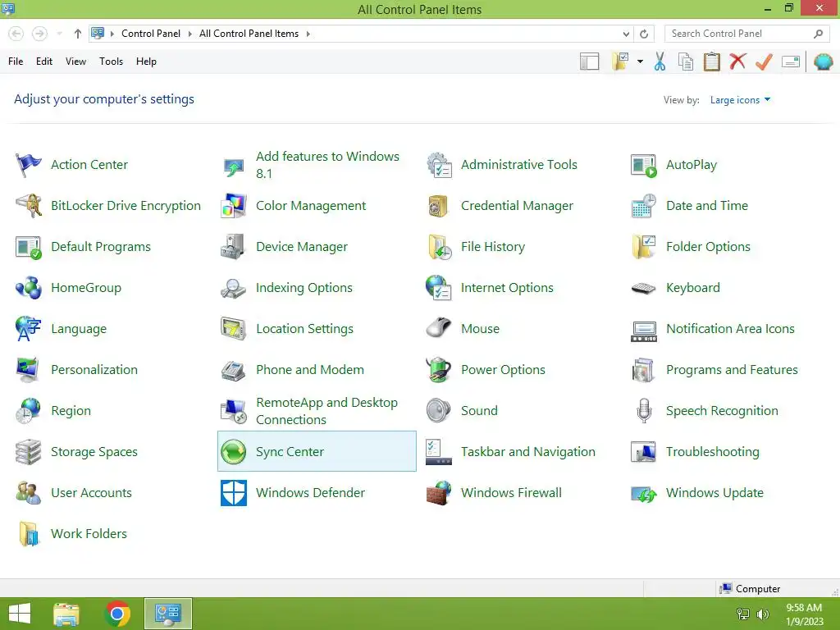
Task: Click the Paste clipboard toolbar icon
Action: [711, 62]
